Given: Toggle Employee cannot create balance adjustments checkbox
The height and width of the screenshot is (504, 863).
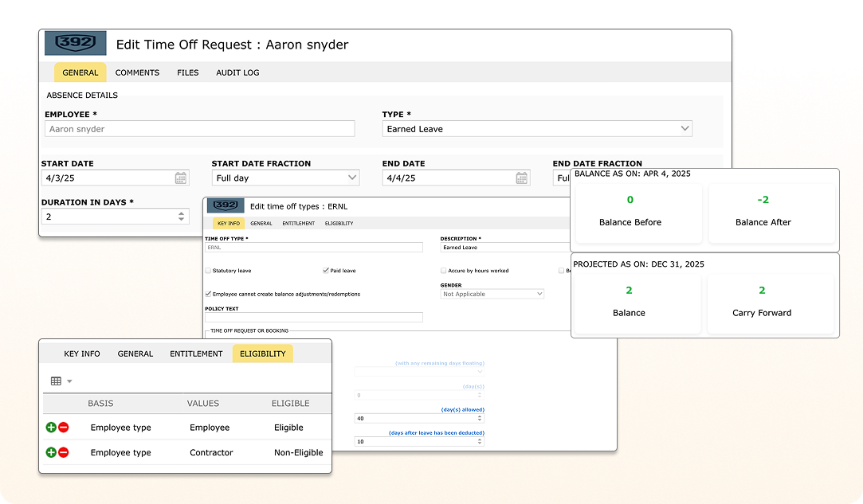Looking at the screenshot, I should tap(208, 294).
